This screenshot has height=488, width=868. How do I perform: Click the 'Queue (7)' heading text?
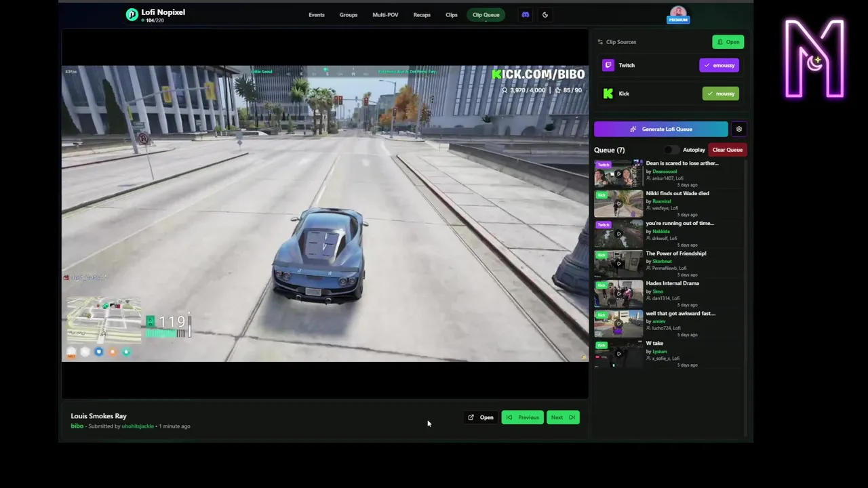609,150
